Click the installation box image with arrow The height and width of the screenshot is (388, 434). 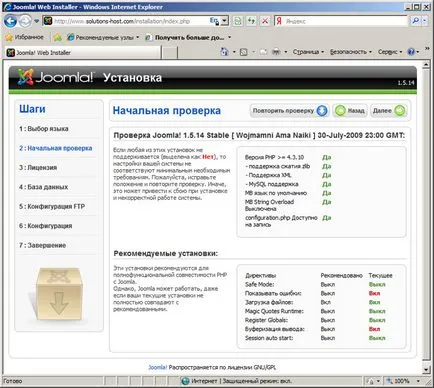(x=59, y=295)
